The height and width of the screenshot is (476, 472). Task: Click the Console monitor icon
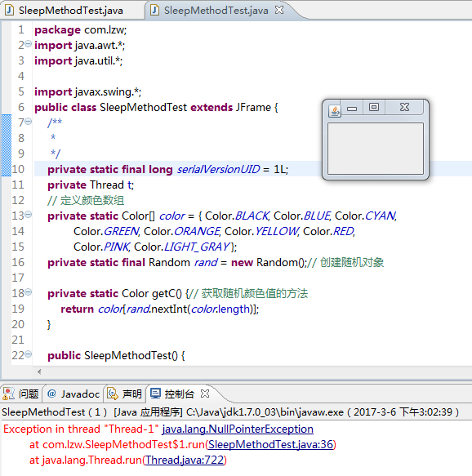tap(156, 394)
